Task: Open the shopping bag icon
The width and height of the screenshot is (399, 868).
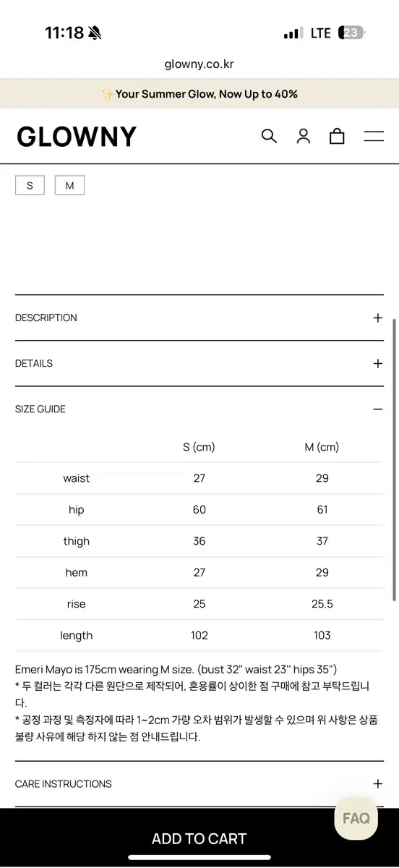Action: point(337,136)
